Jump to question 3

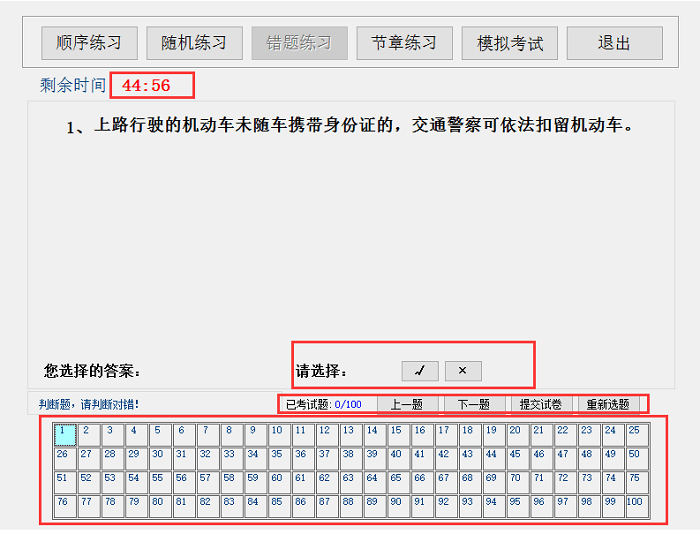coord(112,435)
